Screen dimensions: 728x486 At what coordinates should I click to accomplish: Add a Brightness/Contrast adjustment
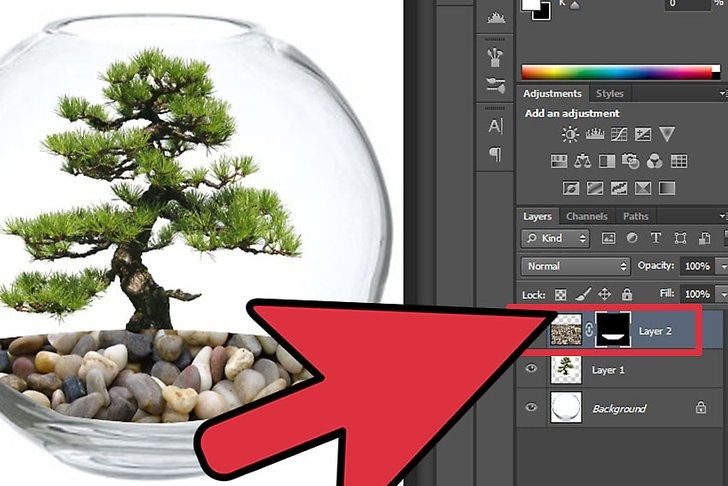pos(570,134)
